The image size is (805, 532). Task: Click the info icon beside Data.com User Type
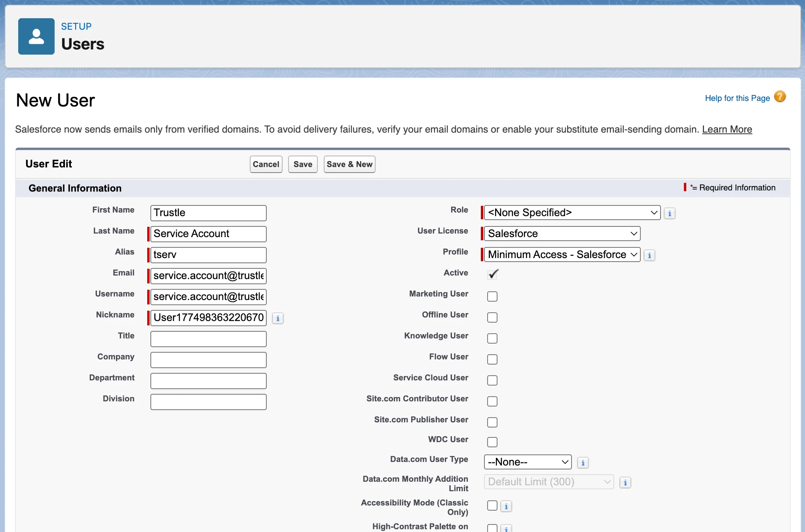[583, 463]
